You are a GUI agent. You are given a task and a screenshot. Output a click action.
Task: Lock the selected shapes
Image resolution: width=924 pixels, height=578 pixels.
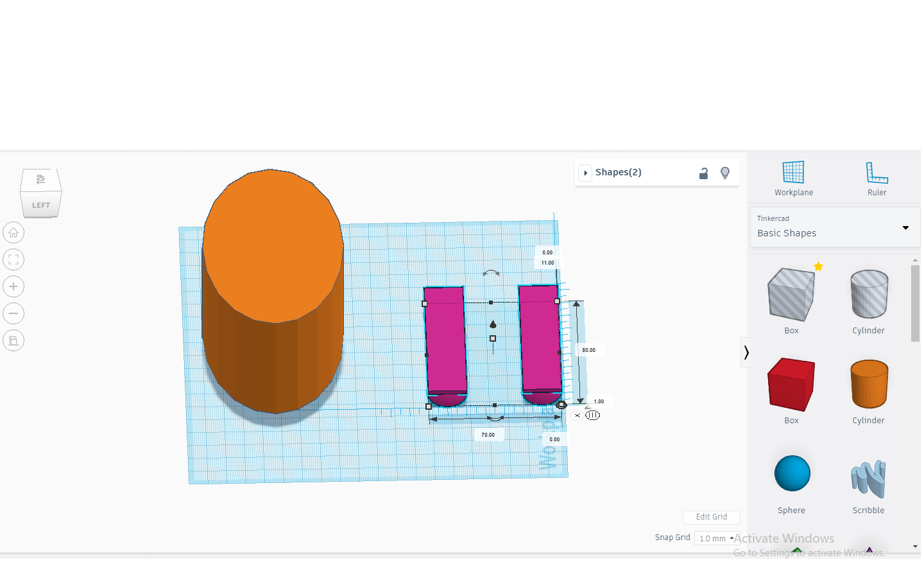click(703, 173)
